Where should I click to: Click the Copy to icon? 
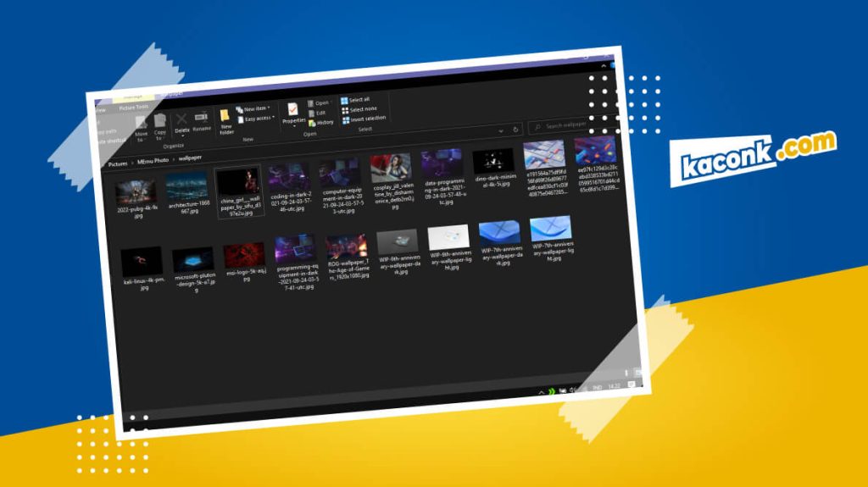point(160,120)
